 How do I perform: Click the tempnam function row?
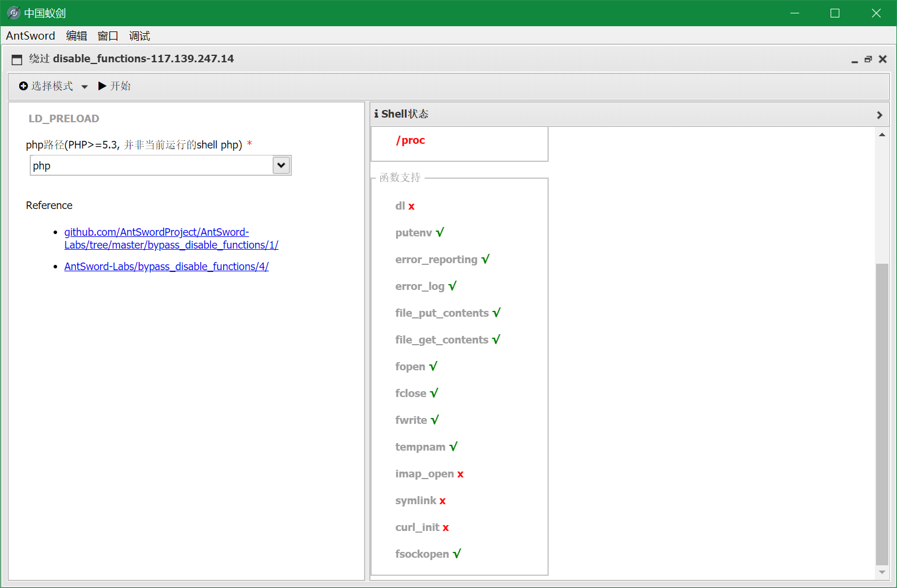426,447
